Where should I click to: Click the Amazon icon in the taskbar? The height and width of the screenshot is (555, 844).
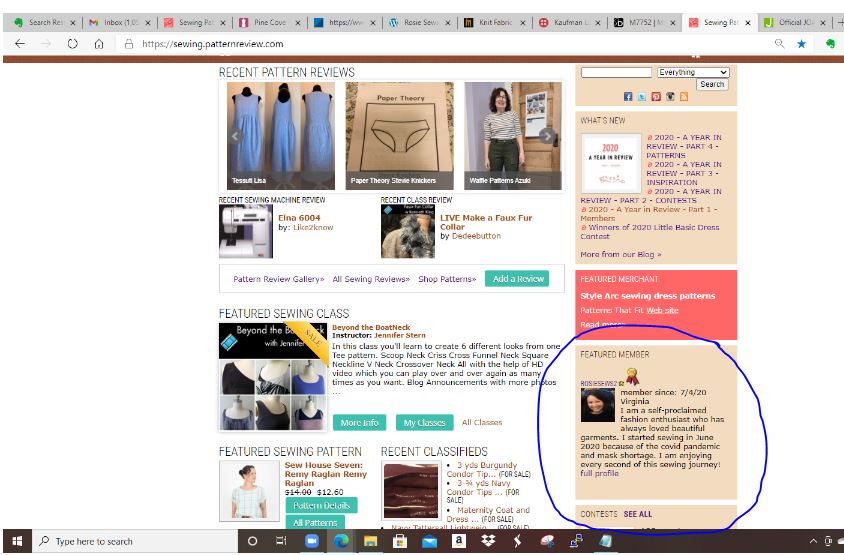pyautogui.click(x=458, y=541)
